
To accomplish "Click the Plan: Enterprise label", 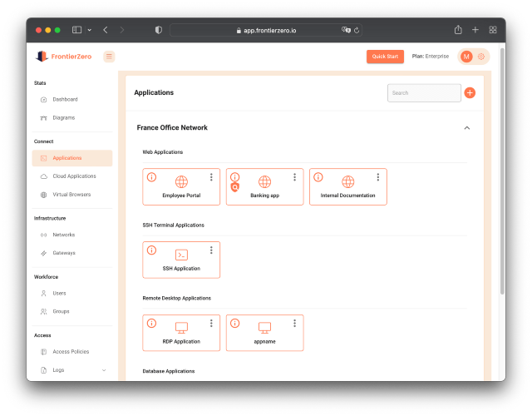I will [x=431, y=57].
